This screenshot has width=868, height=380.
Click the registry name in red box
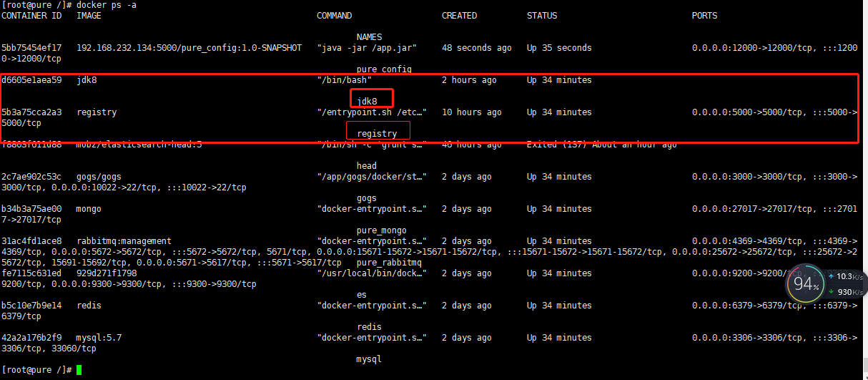[x=377, y=134]
